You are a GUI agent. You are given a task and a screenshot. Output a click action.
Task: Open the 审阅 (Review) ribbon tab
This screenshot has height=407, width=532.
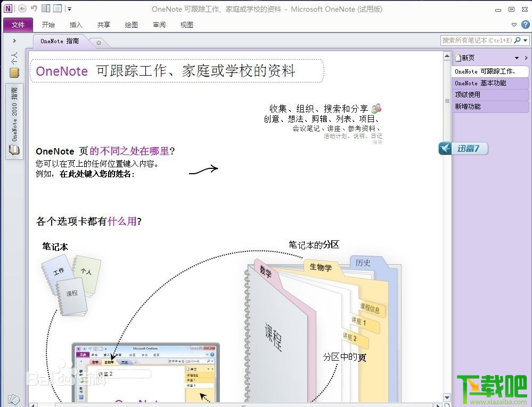pyautogui.click(x=159, y=25)
